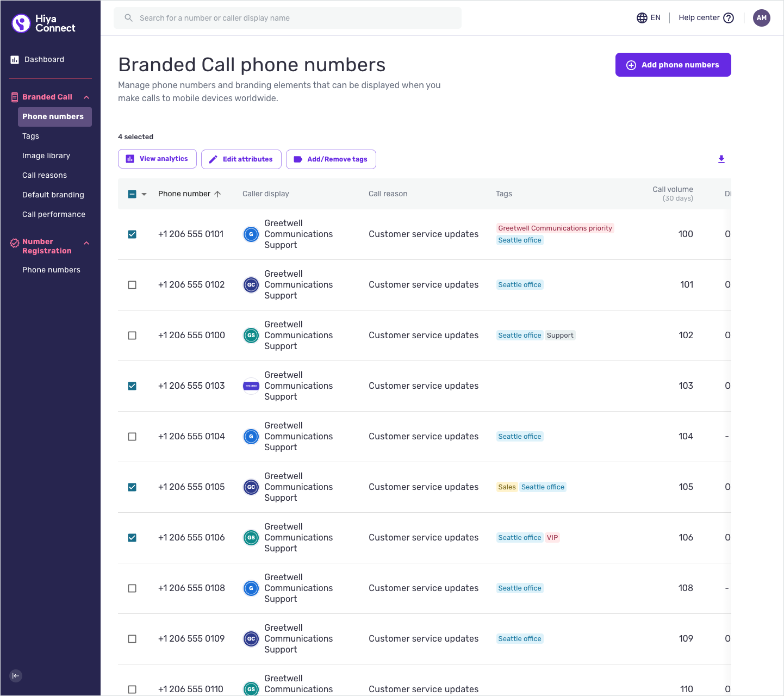
Task: Uncheck row +1 206 555 0105
Action: 132,487
